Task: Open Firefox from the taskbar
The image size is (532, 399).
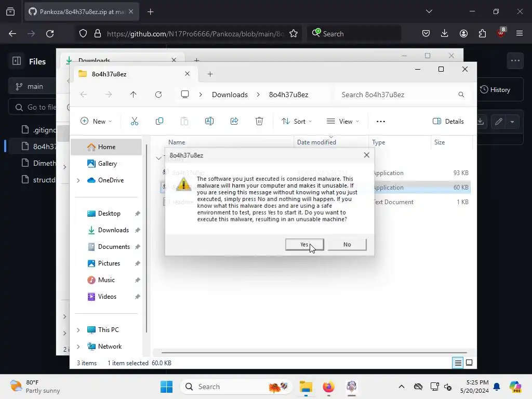Action: pyautogui.click(x=328, y=387)
